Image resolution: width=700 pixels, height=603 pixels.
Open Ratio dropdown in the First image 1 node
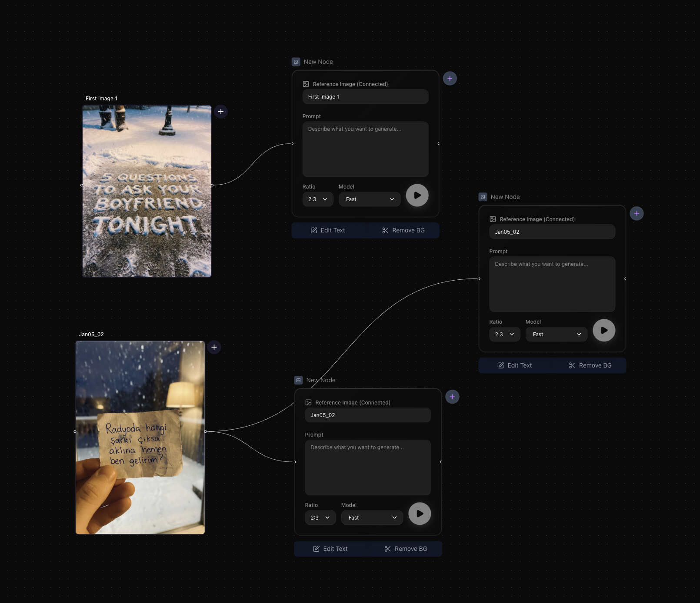coord(317,199)
